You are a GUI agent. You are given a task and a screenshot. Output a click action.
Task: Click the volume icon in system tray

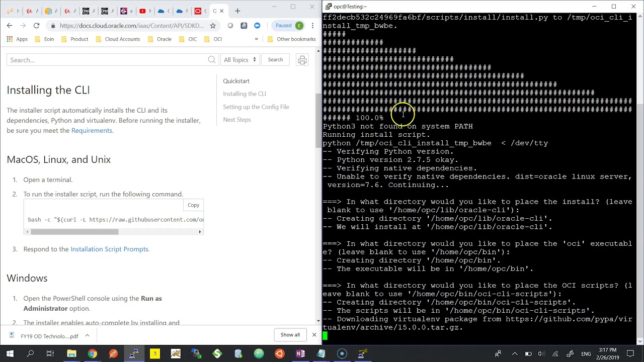(x=541, y=354)
